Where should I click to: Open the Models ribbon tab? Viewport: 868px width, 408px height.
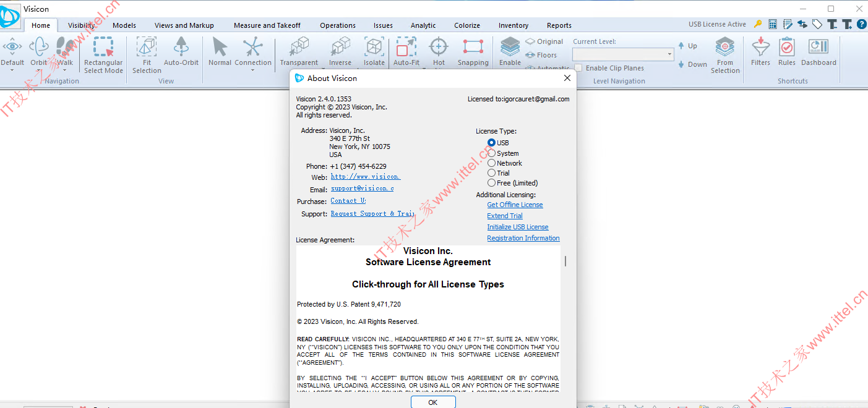(x=124, y=25)
